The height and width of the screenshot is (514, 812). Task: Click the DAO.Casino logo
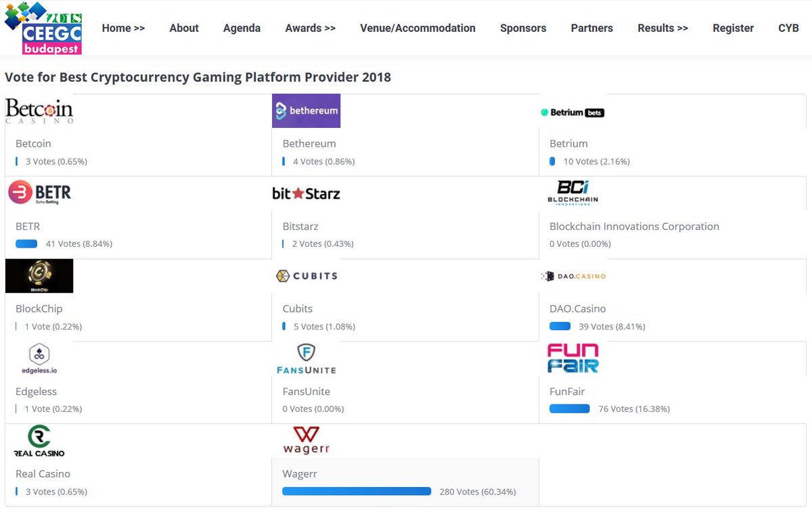(573, 276)
